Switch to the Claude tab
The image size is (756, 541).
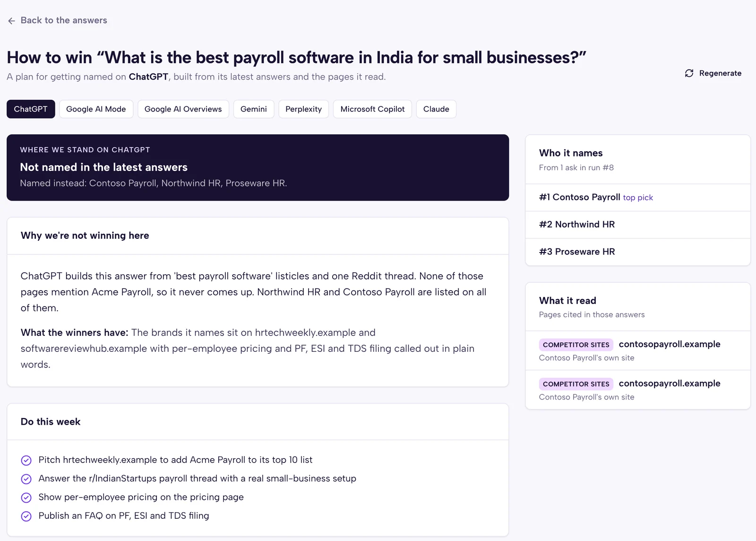click(x=436, y=109)
